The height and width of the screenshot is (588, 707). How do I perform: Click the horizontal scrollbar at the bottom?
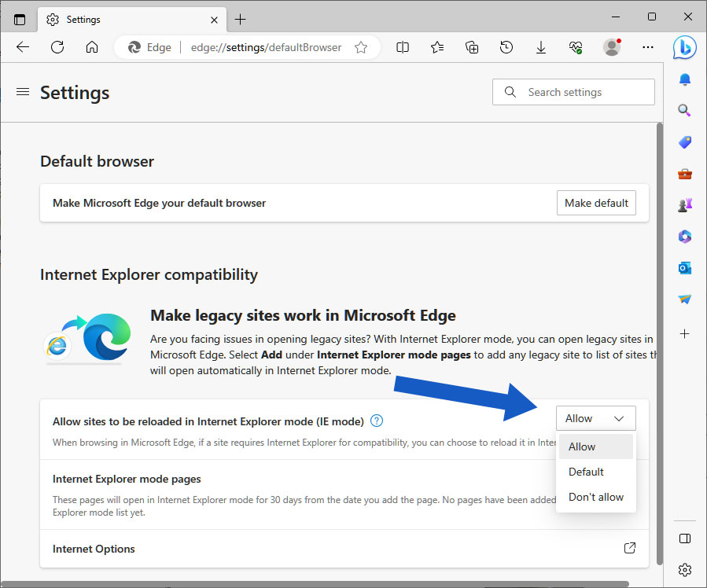315,584
